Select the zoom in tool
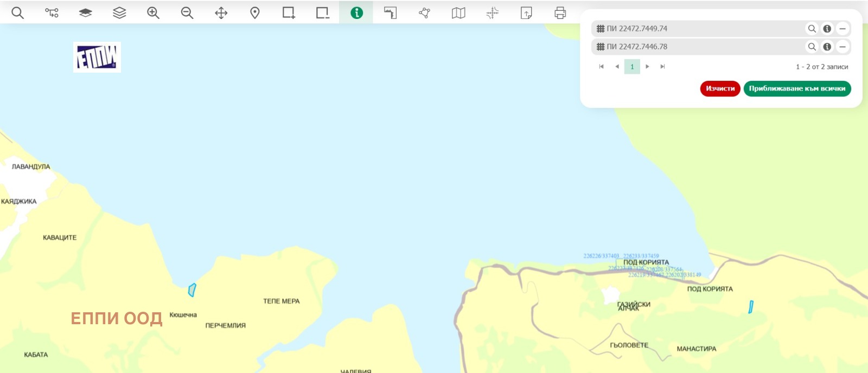Screen dimensions: 868x373 (153, 12)
